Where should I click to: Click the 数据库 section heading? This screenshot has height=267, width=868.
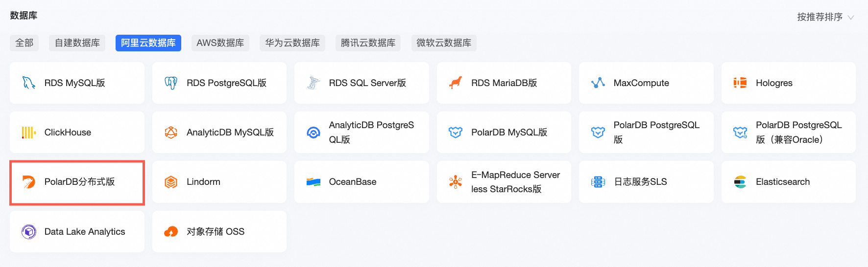tap(24, 16)
